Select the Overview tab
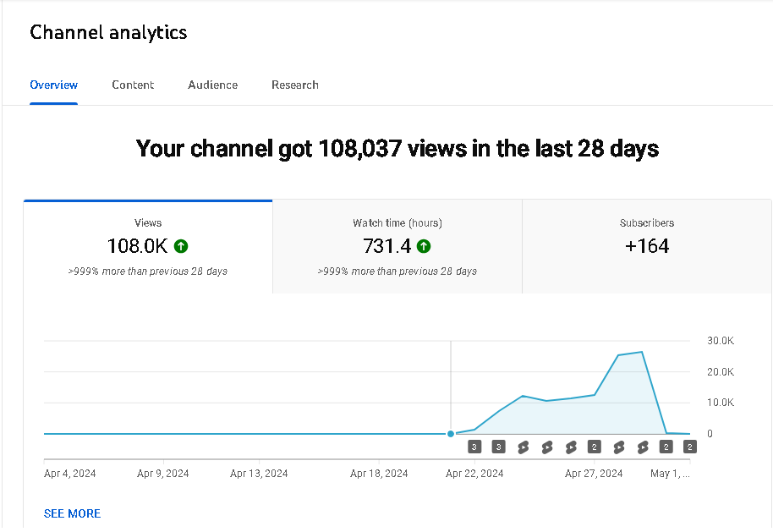 53,85
